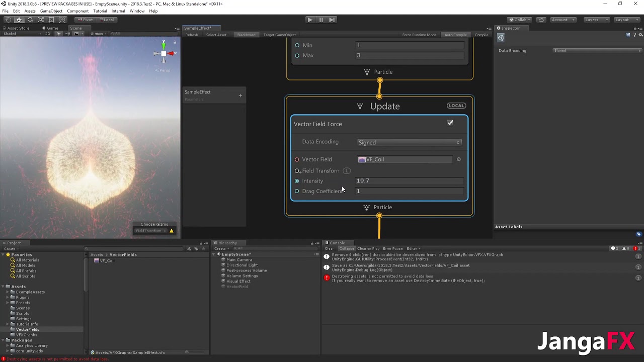Open the GameObject menu
644x362 pixels.
coord(51,11)
